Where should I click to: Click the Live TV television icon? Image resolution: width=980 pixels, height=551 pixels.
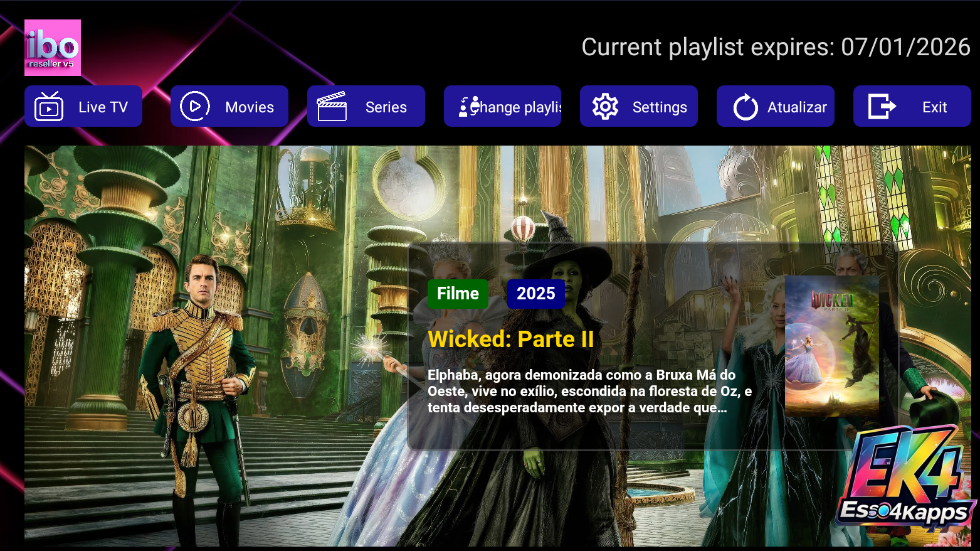point(49,107)
